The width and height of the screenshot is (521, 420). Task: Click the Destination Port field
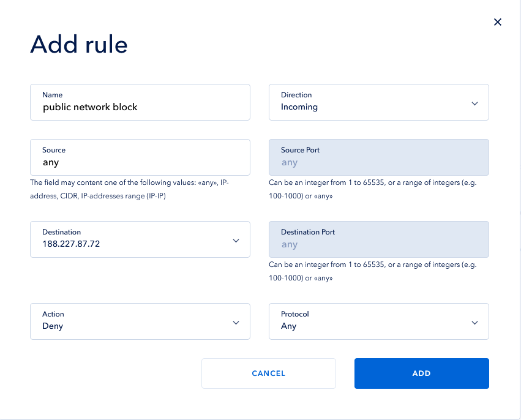click(378, 239)
